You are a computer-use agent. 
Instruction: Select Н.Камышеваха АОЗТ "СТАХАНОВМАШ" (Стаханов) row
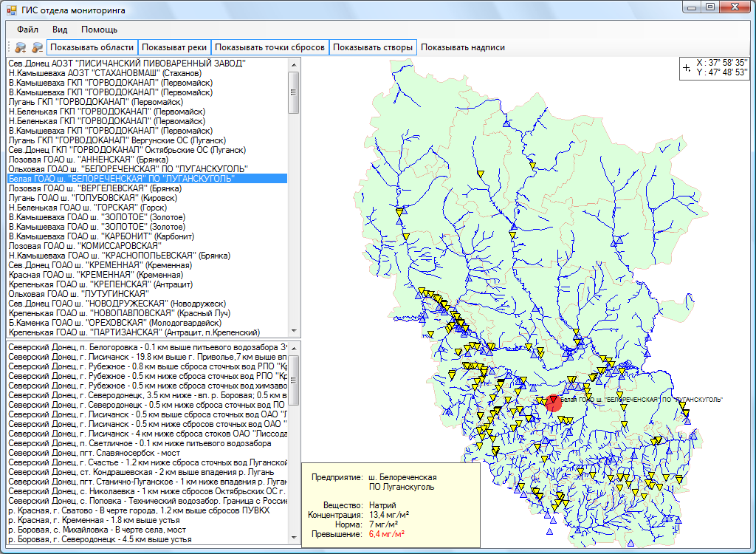(x=148, y=73)
